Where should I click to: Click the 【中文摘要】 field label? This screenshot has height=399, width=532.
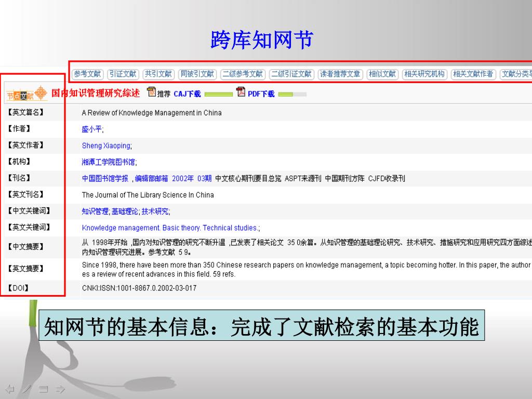click(x=26, y=247)
